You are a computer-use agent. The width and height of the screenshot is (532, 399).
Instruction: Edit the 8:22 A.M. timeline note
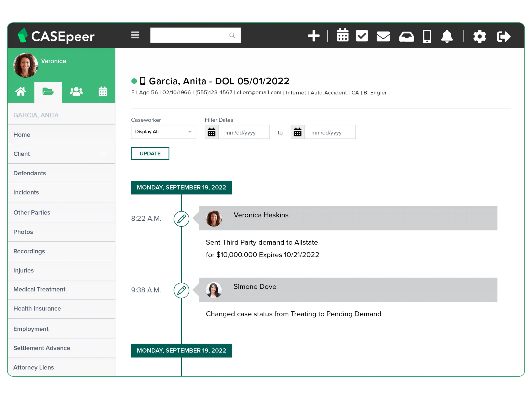click(181, 219)
